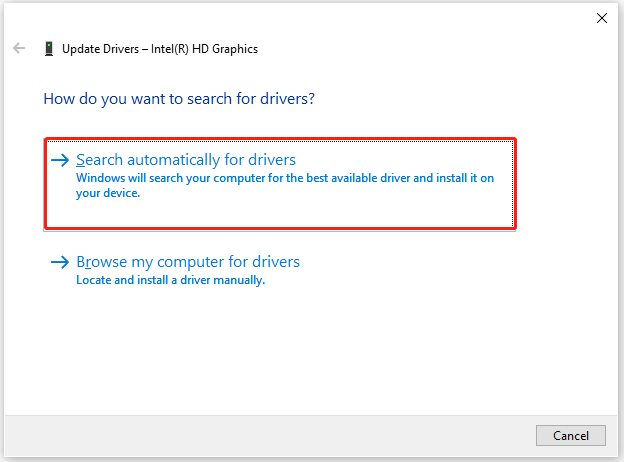The image size is (624, 462).
Task: Click the arrow icon beside Search automatically
Action: click(61, 160)
